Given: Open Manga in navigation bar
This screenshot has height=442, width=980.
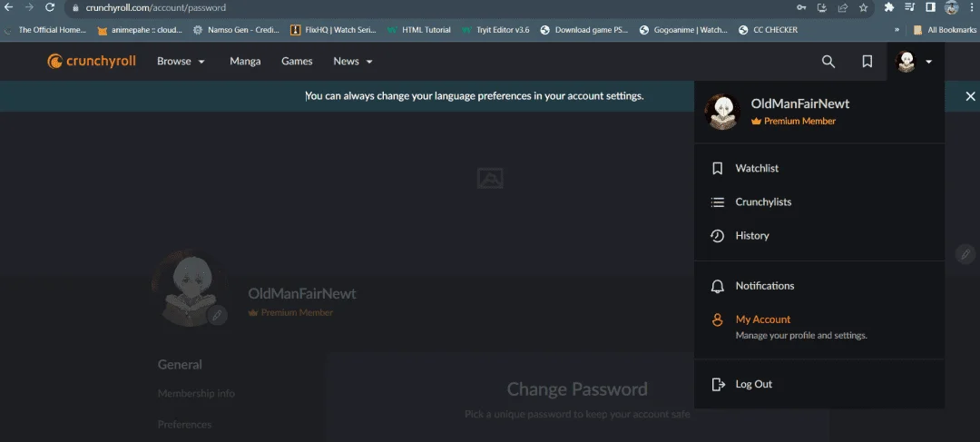Looking at the screenshot, I should 245,62.
